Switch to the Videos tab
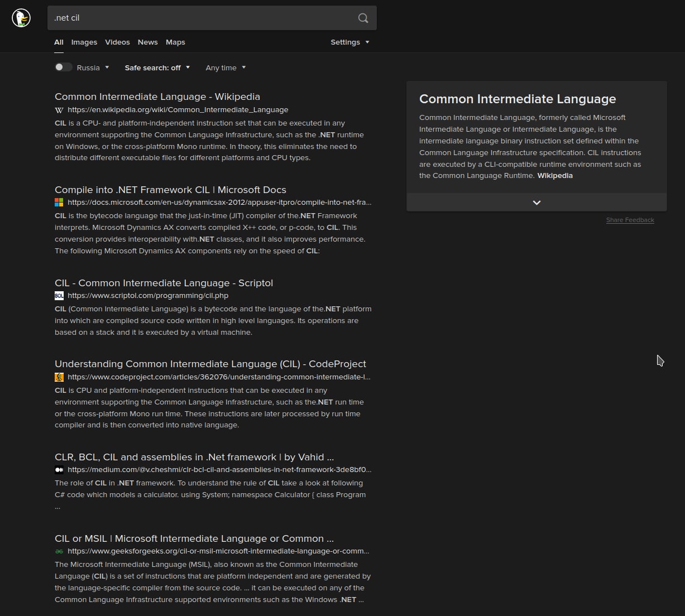Screen dimensions: 685x616 [x=117, y=42]
